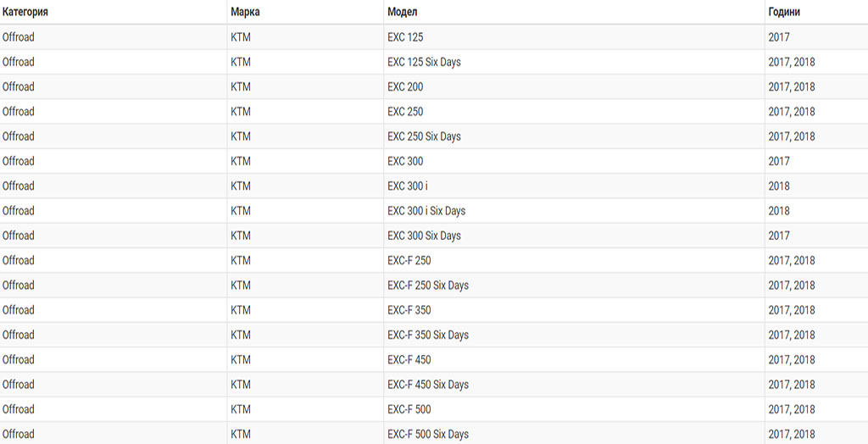Click the EXC-F 250 Six Days entry
The width and height of the screenshot is (868, 444).
pos(428,285)
